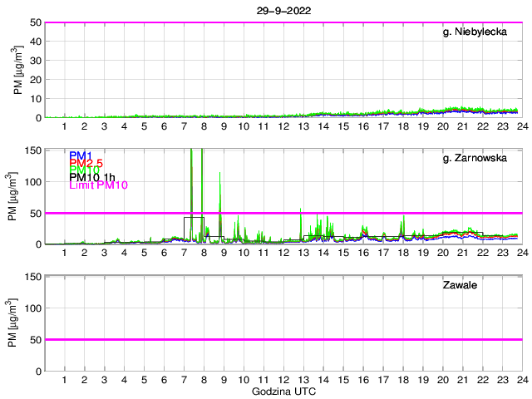Click the 150 y-axis tick on Zawale chart
Screen dimensions: 532x399
click(x=32, y=276)
